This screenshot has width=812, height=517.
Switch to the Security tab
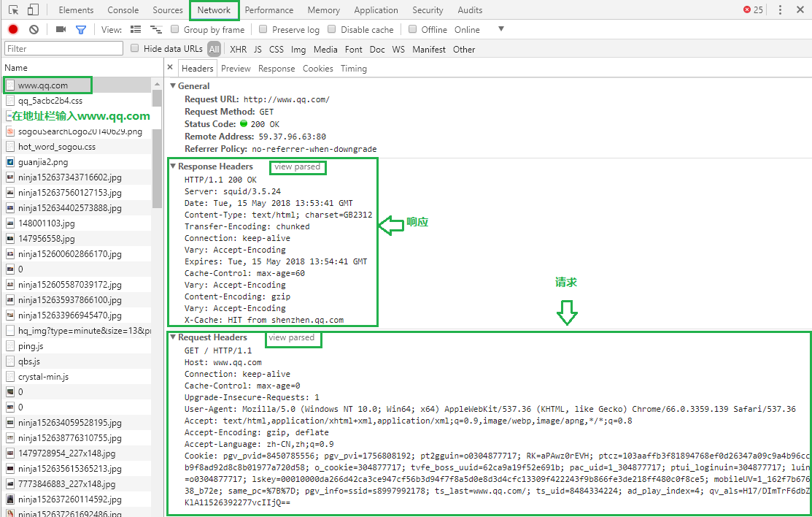click(428, 9)
